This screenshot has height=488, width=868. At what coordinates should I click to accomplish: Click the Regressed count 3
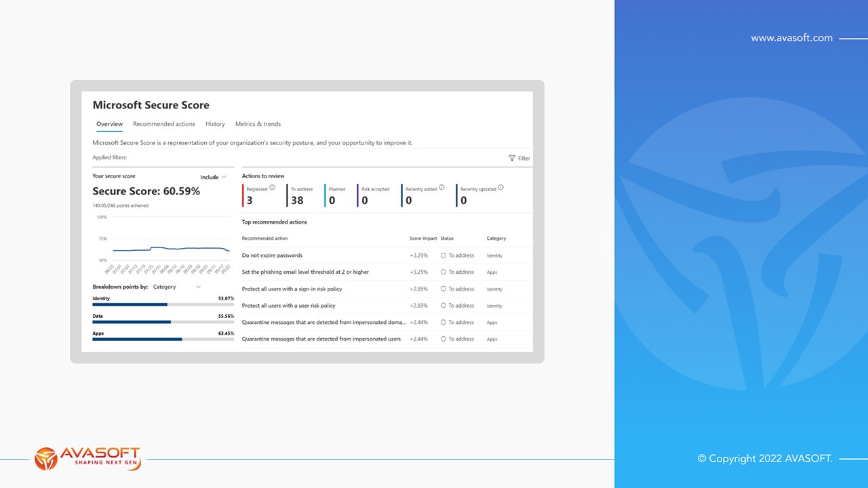[250, 201]
